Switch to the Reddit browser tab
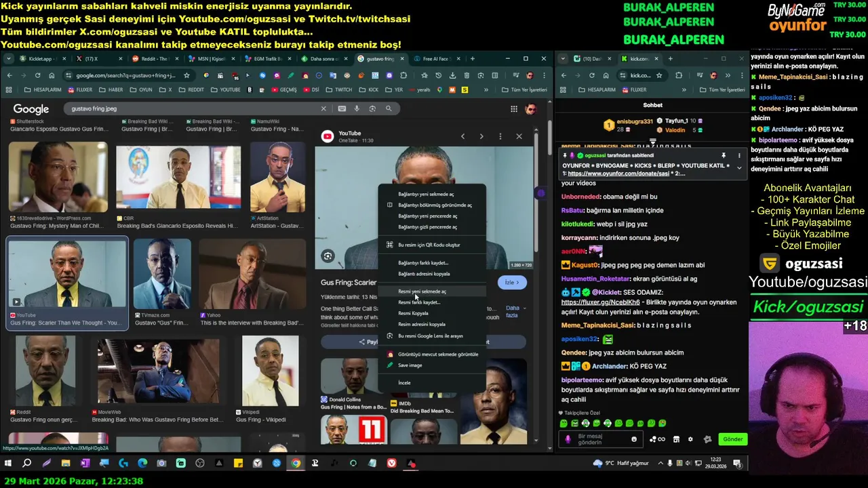This screenshot has height=488, width=868. 155,59
